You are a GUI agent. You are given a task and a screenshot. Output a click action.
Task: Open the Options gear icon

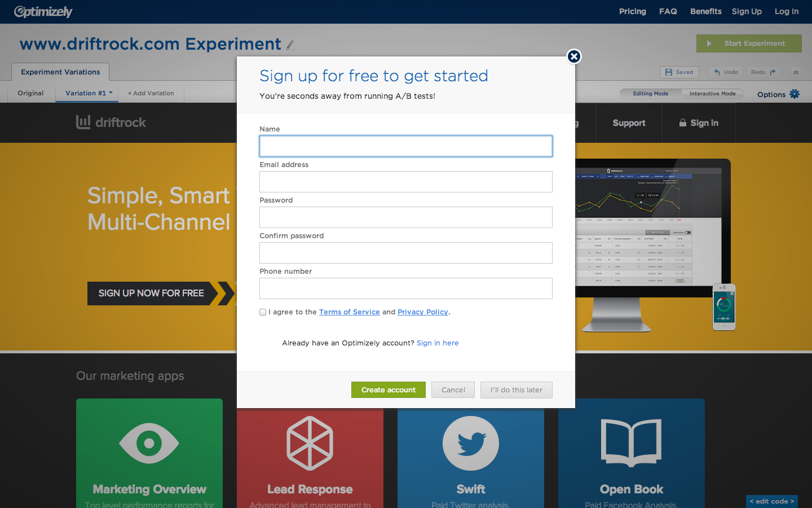click(x=795, y=94)
